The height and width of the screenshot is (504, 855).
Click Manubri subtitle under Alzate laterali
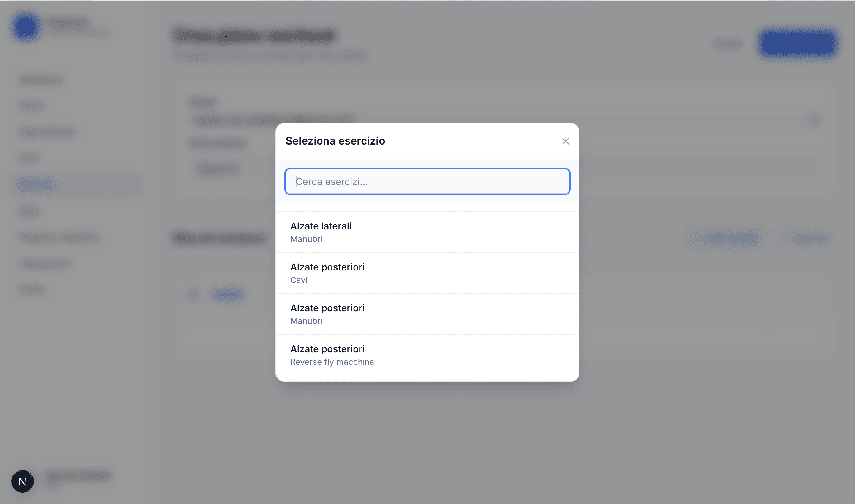coord(306,239)
